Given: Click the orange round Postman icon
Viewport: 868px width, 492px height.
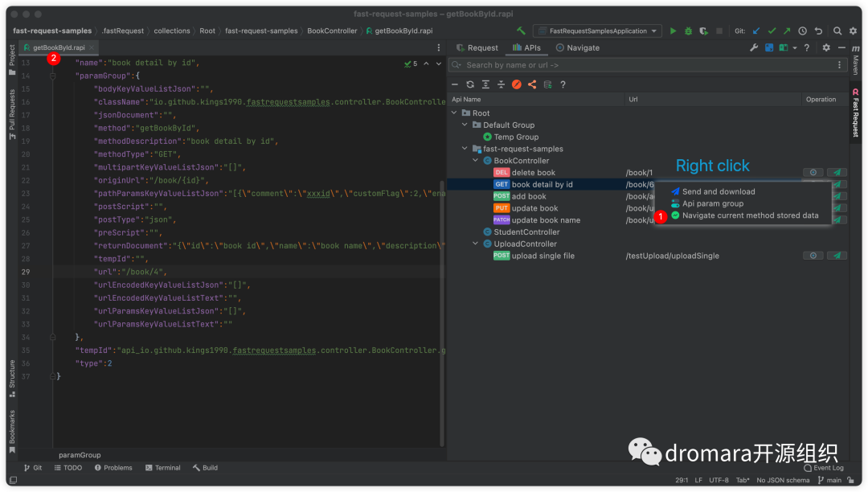Looking at the screenshot, I should [x=517, y=84].
